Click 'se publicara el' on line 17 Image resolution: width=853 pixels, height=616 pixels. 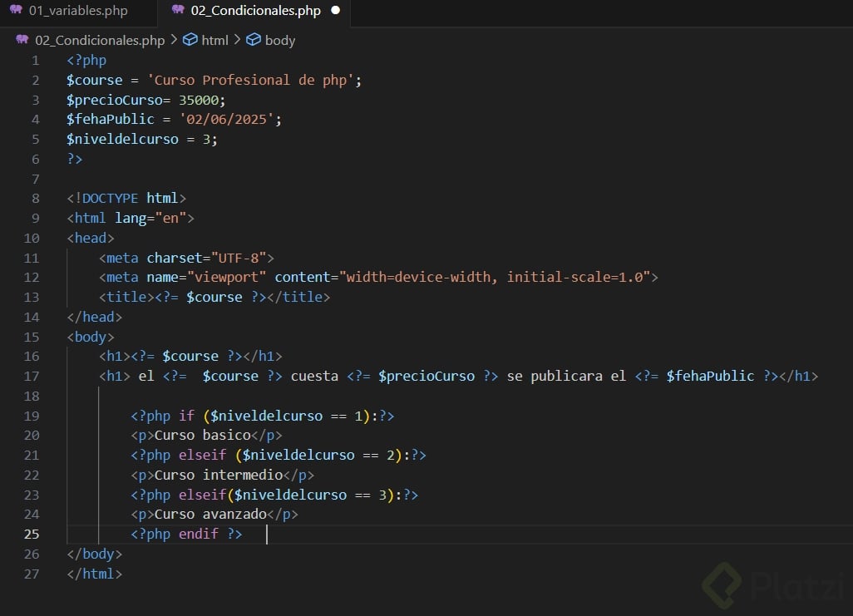566,376
